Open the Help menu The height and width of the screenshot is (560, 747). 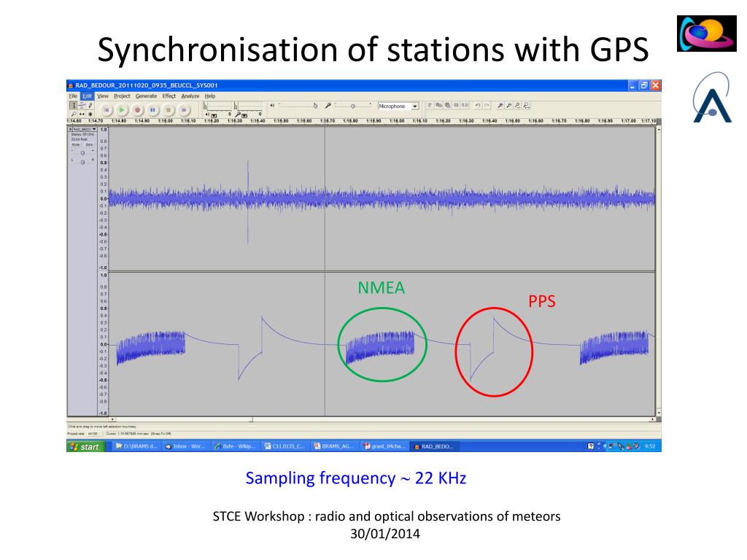point(210,96)
